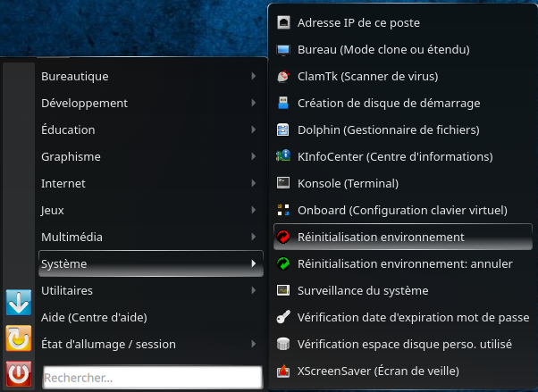This screenshot has width=538, height=392.
Task: Click the blue download arrow icon
Action: click(19, 303)
